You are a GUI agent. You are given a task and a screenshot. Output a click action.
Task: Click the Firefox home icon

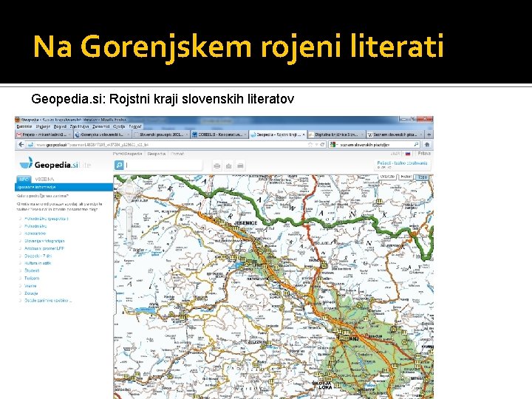point(427,145)
